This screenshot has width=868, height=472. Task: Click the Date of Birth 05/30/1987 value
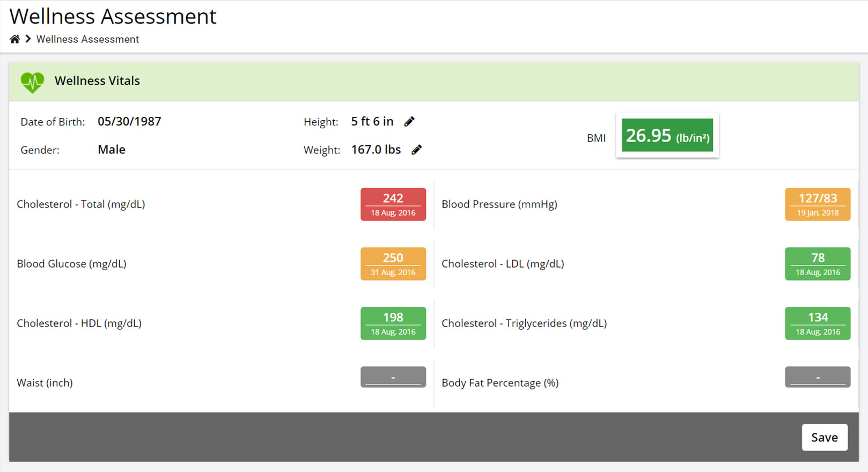(x=129, y=122)
